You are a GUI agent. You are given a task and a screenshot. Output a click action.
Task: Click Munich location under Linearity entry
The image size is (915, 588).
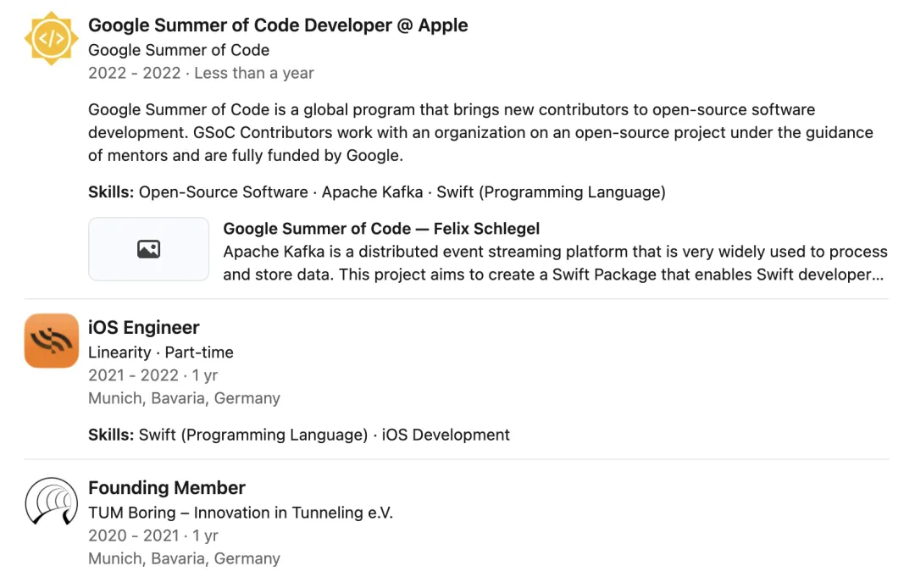click(184, 398)
